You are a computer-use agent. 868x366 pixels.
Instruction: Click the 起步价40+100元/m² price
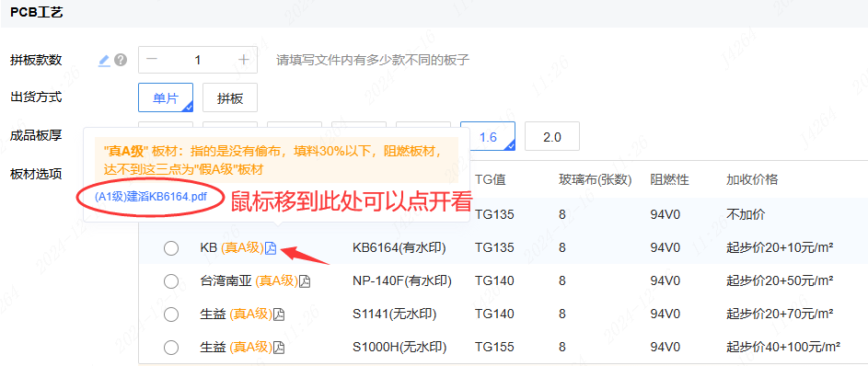click(x=783, y=348)
